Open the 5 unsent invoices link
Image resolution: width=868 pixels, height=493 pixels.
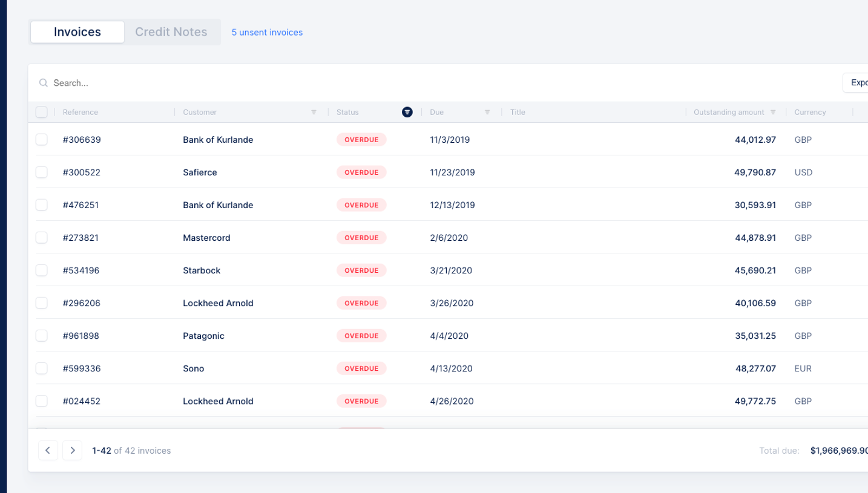pos(267,33)
